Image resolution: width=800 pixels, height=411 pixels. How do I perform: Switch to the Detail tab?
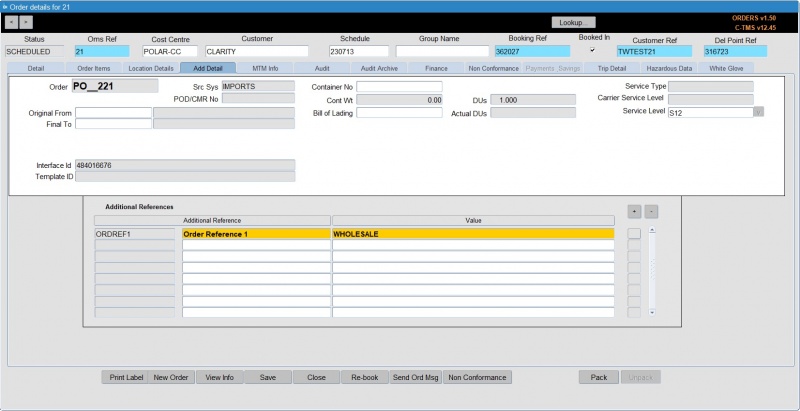click(x=36, y=68)
